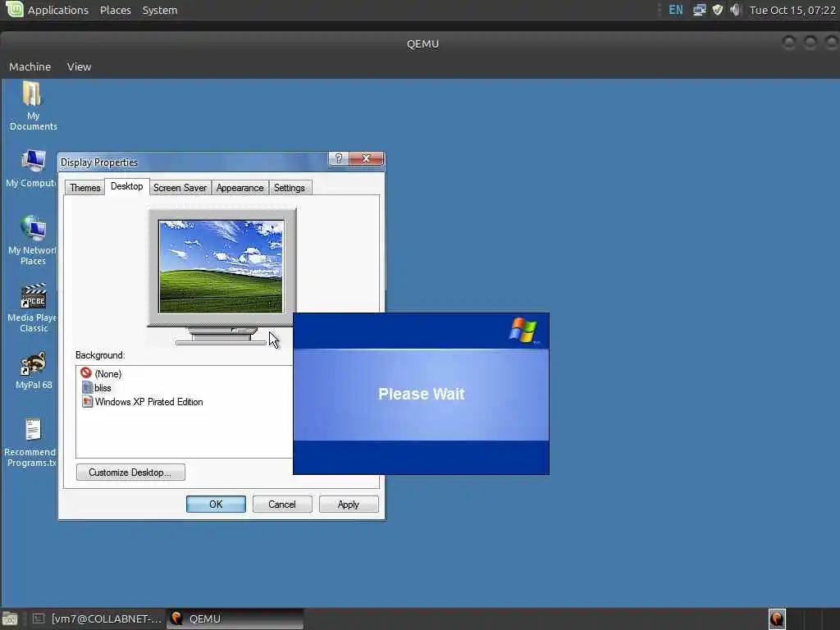Open the Applications menu in top panel
840x630 pixels.
click(x=58, y=10)
